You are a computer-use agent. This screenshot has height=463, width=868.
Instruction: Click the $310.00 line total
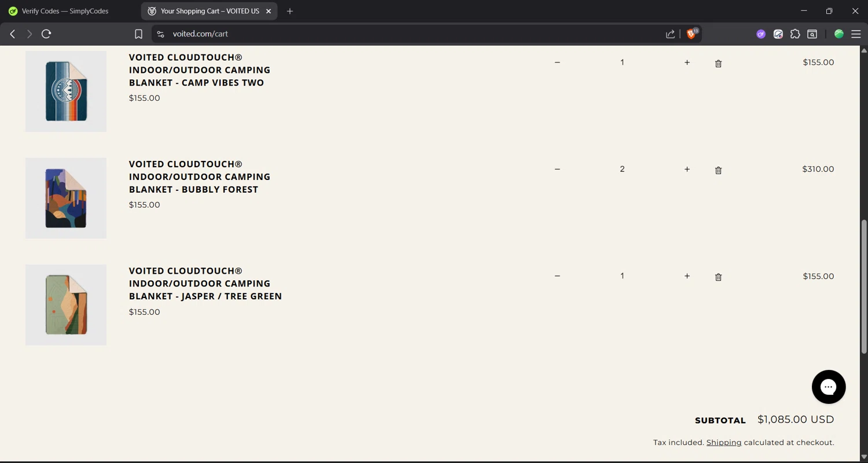818,169
